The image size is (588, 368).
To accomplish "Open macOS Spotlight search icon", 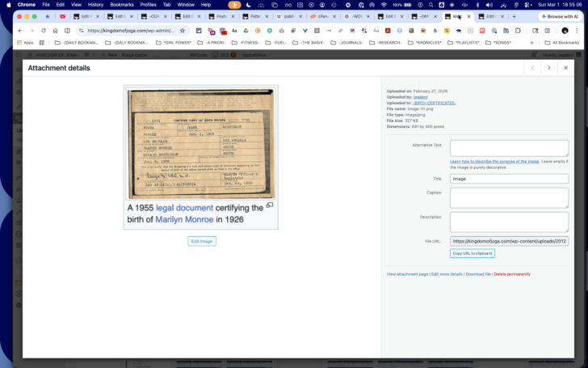I will [430, 5].
